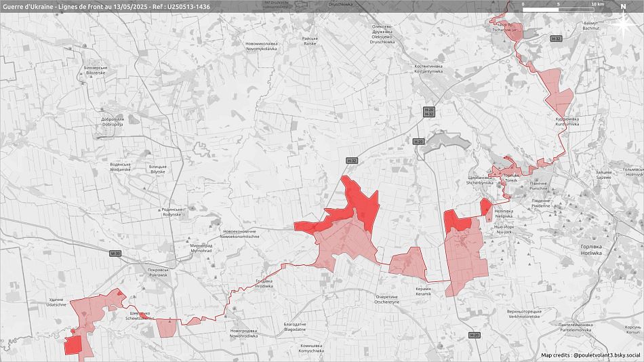This screenshot has width=644, height=362.
Task: Click the 10 km scale bar
Action: [x=560, y=9]
